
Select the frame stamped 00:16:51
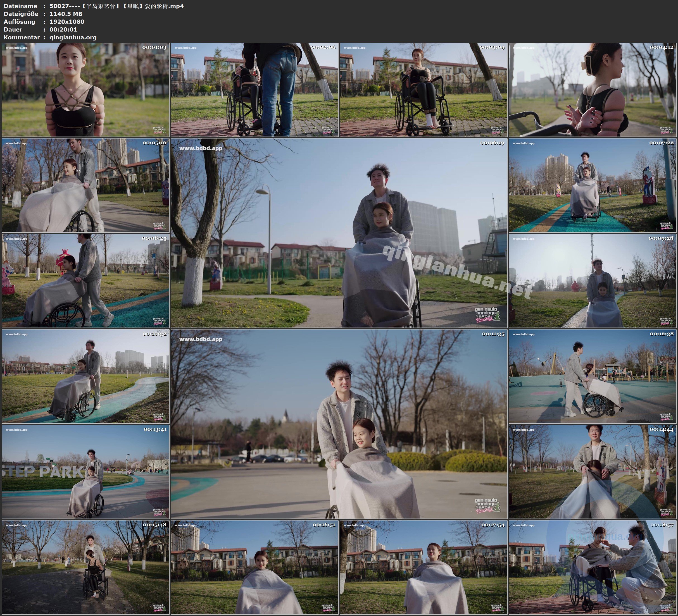tap(254, 567)
